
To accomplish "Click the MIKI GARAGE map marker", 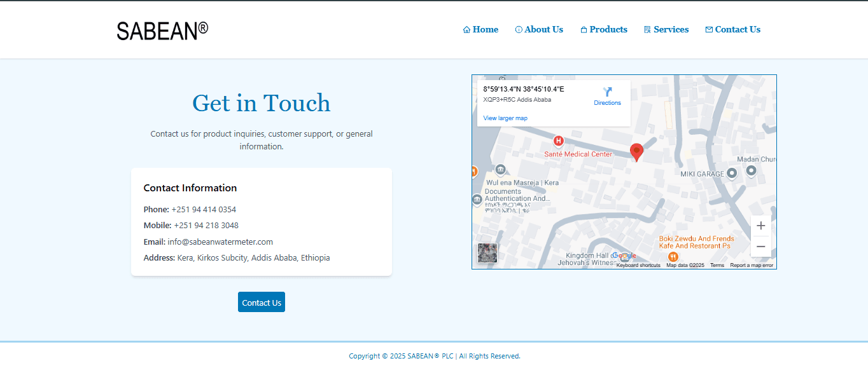I will (732, 173).
